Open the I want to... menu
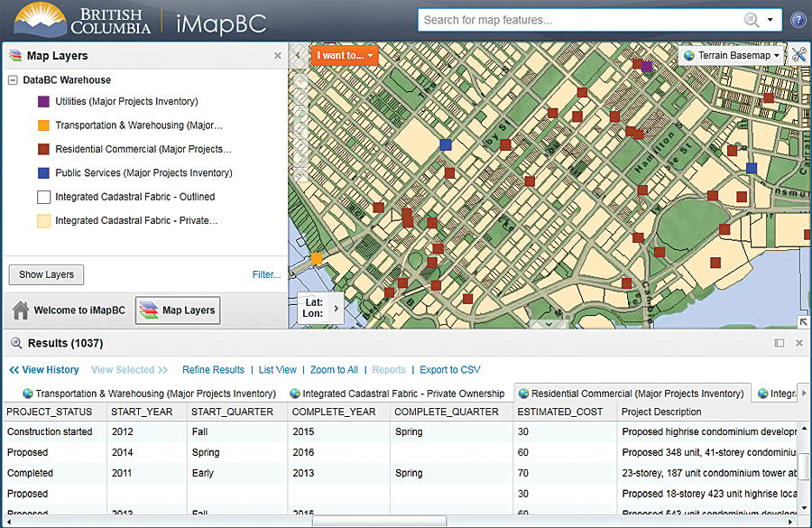Image resolution: width=812 pixels, height=528 pixels. click(x=345, y=55)
